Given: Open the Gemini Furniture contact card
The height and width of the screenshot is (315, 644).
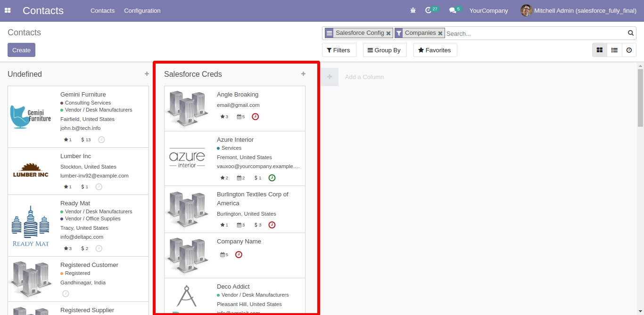Looking at the screenshot, I should pyautogui.click(x=78, y=117).
